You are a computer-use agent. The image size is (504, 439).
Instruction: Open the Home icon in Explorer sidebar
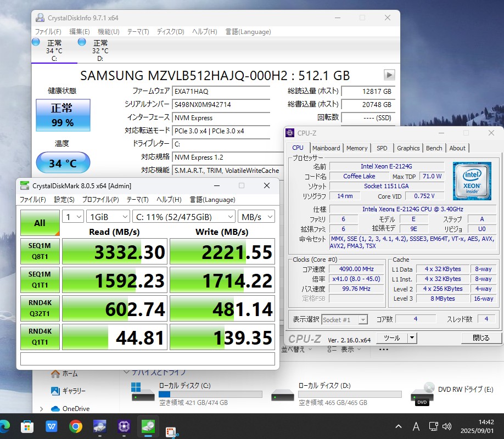[55, 374]
